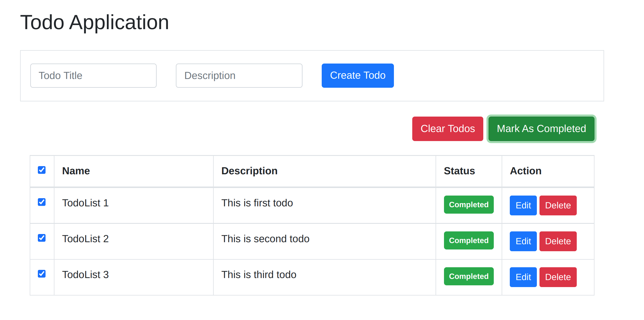This screenshot has height=320, width=644.
Task: Click the Clear Todos button
Action: point(448,129)
